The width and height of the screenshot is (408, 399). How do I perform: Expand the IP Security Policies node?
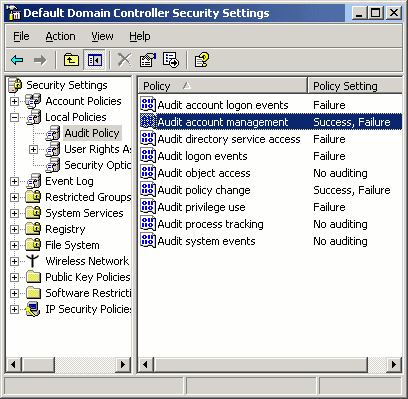(x=14, y=309)
